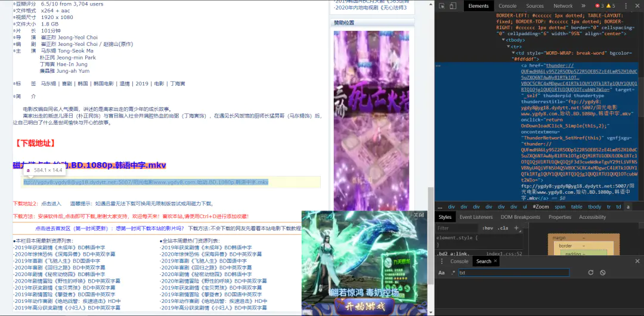Open the drawer three-dot menu
Image resolution: width=644 pixels, height=316 pixels.
(441, 261)
